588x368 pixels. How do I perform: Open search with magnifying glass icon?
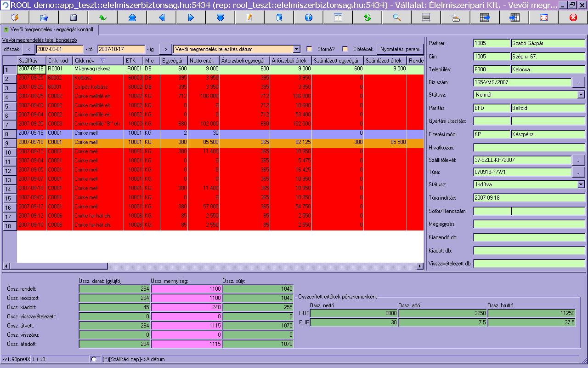[396, 17]
